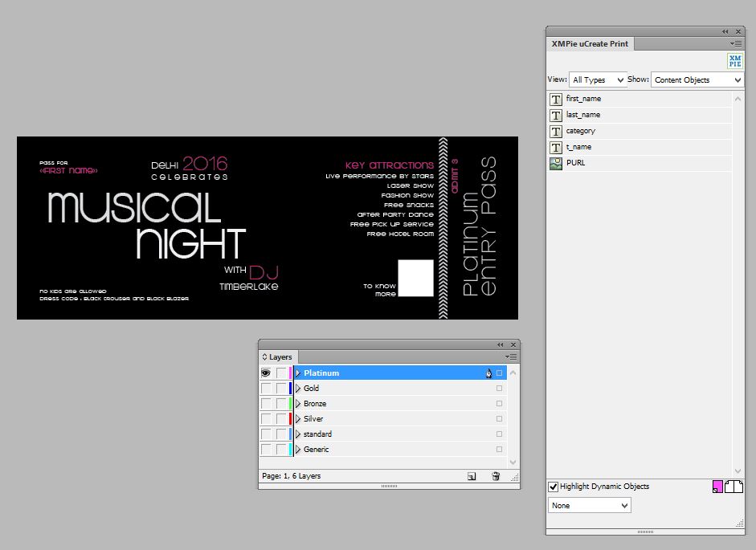Click the PURL graphic content object icon
This screenshot has width=756, height=550.
[555, 163]
